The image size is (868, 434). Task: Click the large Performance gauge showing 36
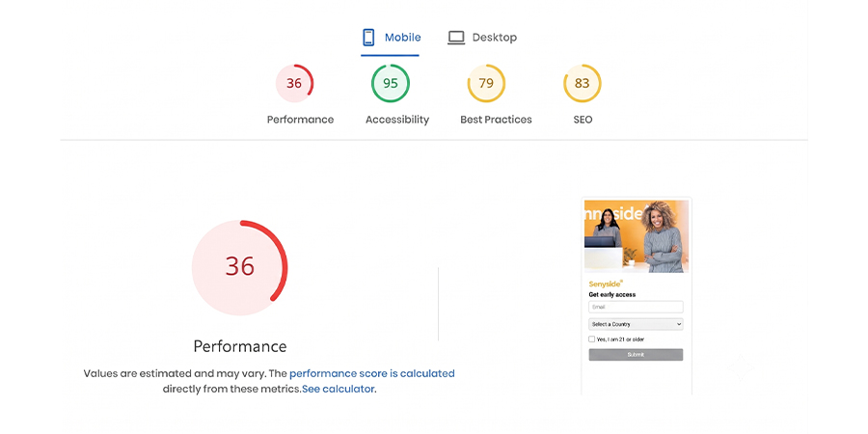240,268
